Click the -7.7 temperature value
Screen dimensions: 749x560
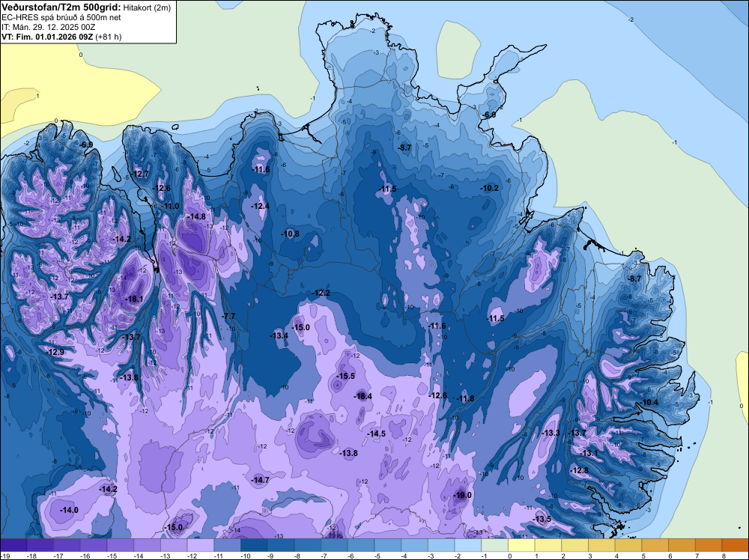[x=228, y=316]
